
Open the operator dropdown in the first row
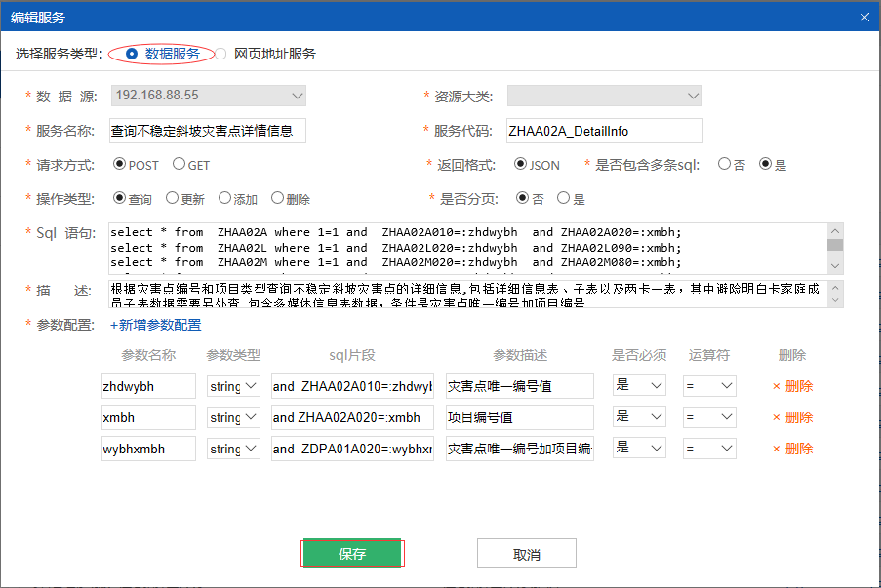pyautogui.click(x=709, y=386)
